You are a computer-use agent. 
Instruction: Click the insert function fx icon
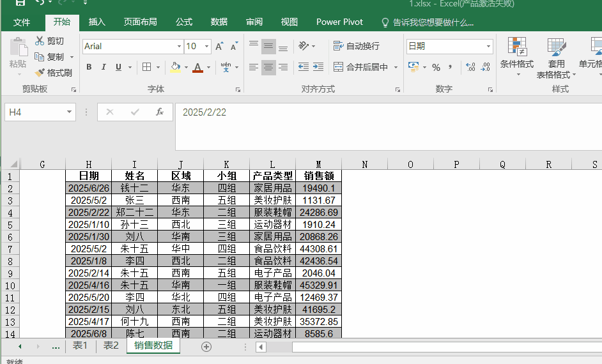[x=160, y=112]
